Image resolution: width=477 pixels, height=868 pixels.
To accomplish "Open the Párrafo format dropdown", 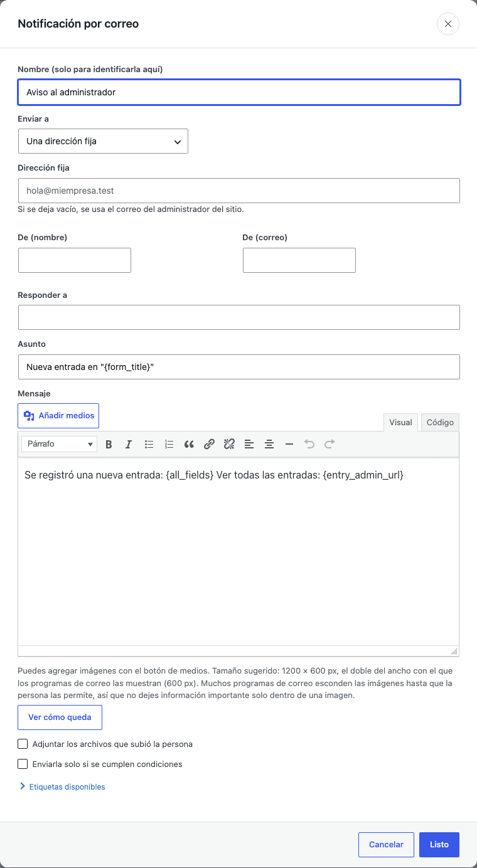I will 59,444.
